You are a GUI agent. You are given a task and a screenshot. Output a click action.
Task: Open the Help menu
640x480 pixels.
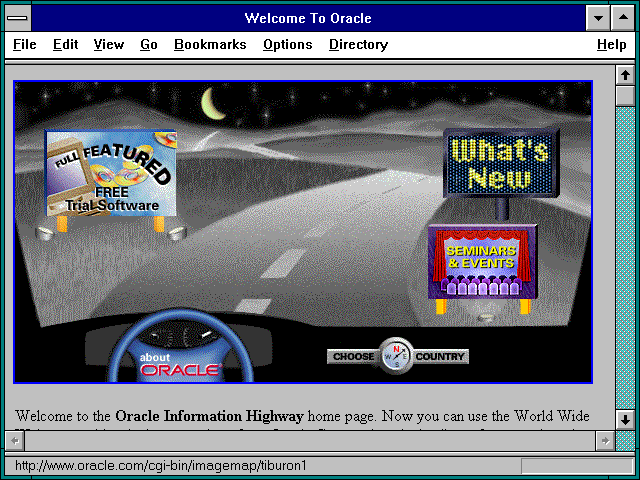pos(611,44)
